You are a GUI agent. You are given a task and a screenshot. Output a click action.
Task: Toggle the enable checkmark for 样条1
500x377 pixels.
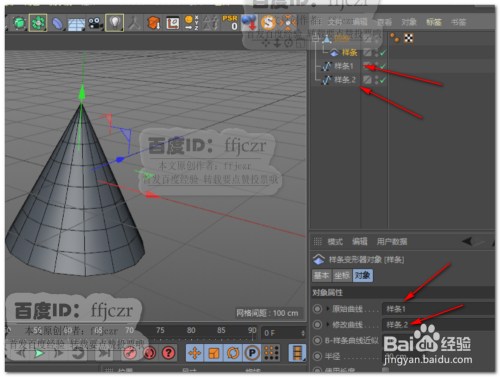tap(383, 66)
